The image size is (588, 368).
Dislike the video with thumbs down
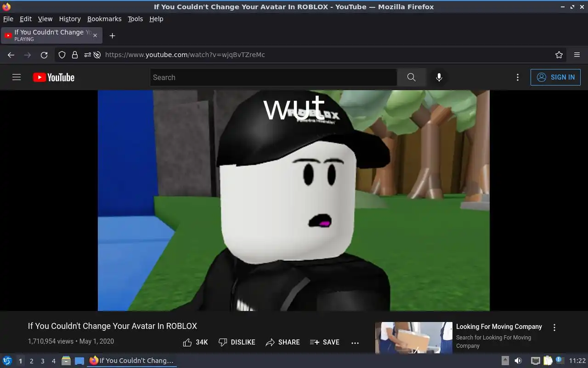click(x=237, y=342)
